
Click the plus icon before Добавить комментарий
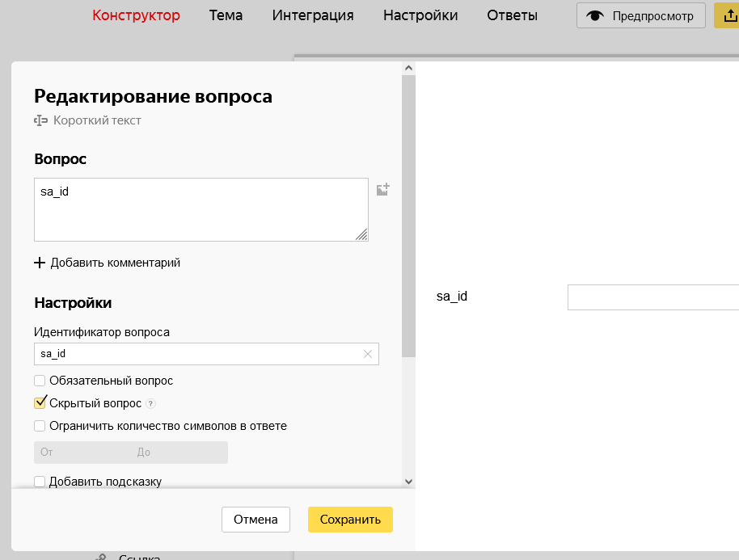40,262
